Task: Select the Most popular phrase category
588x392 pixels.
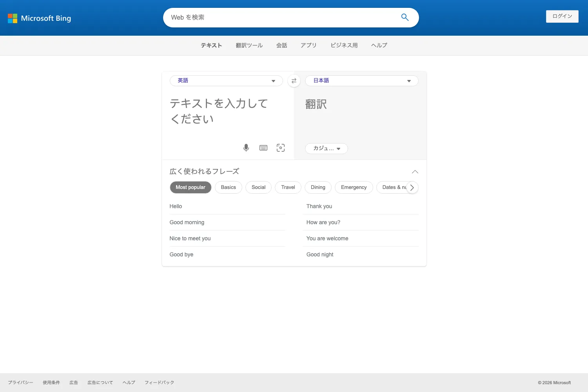Action: click(x=191, y=187)
